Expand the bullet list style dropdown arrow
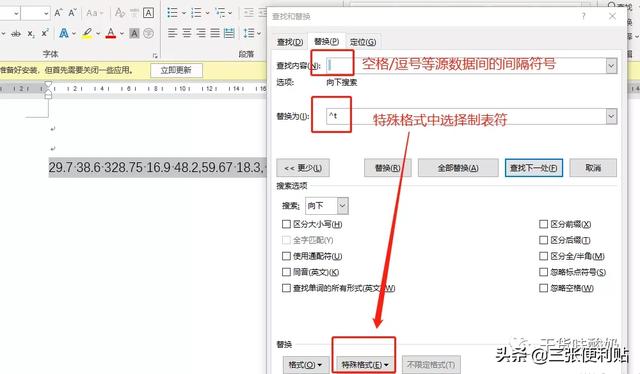This screenshot has height=374, width=640. [x=183, y=13]
